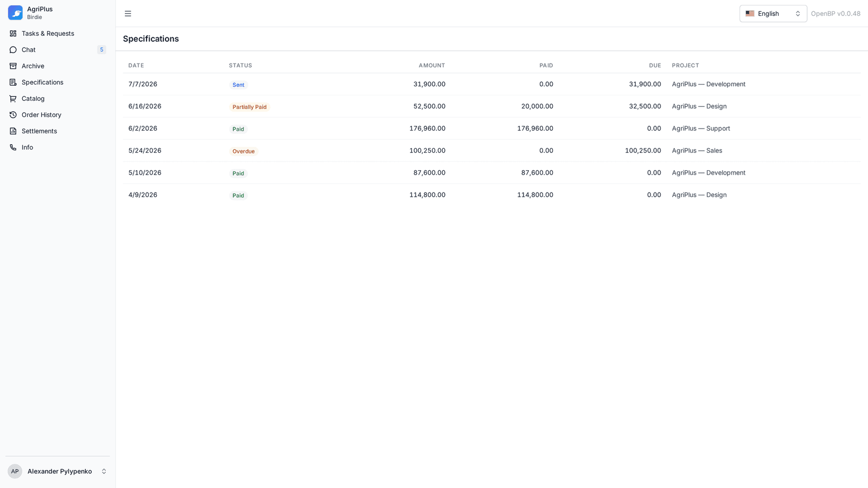Select the 6/2/2026 specification date
This screenshot has height=488, width=868.
[143, 129]
